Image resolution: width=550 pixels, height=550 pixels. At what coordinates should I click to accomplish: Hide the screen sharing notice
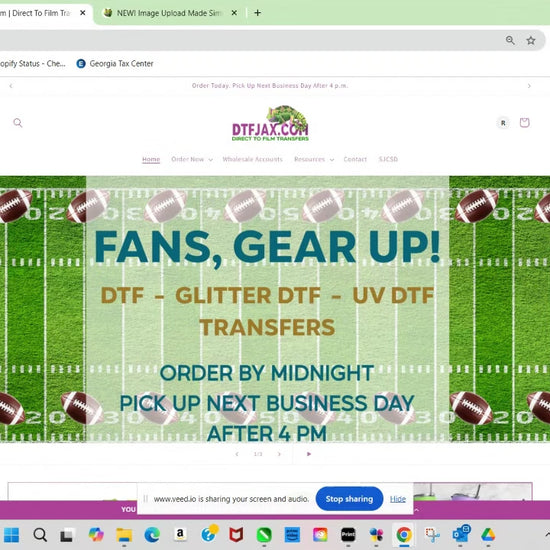click(x=398, y=499)
